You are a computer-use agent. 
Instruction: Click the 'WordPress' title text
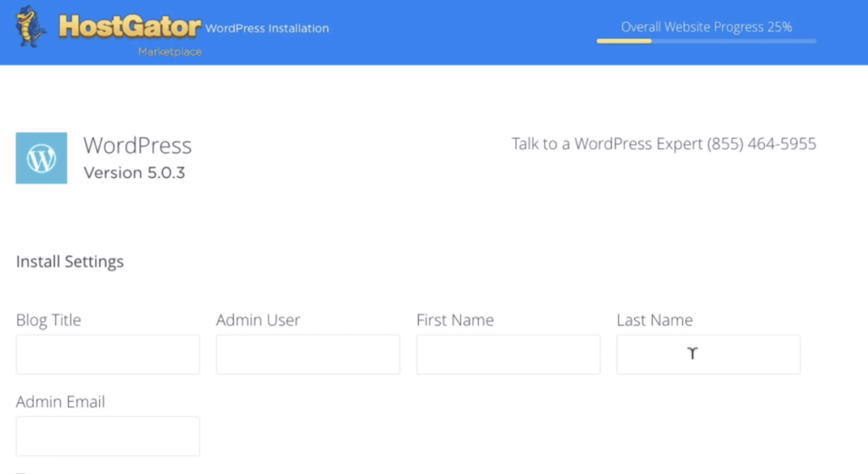coord(138,145)
